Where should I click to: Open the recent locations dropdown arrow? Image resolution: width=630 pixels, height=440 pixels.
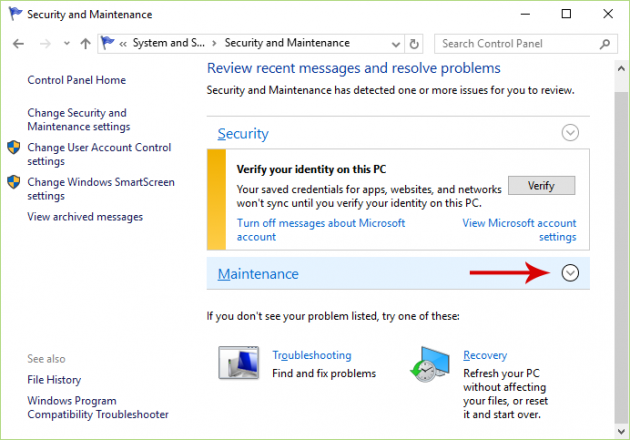[66, 44]
